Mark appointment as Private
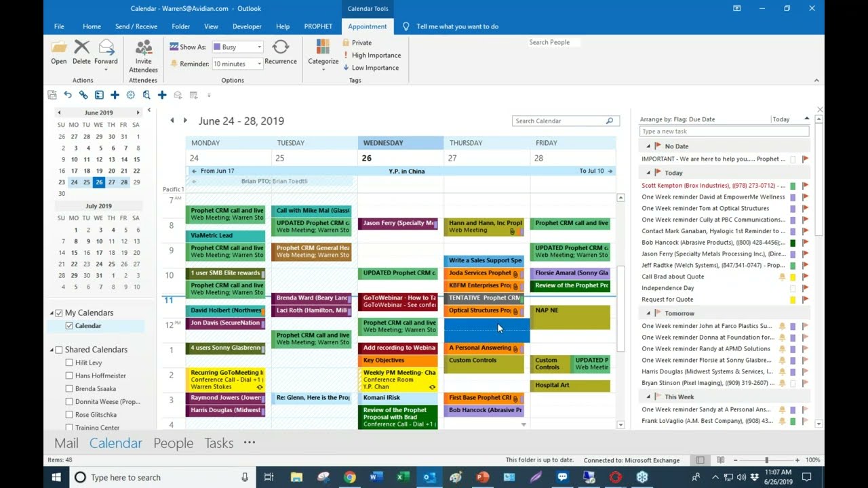 [357, 43]
